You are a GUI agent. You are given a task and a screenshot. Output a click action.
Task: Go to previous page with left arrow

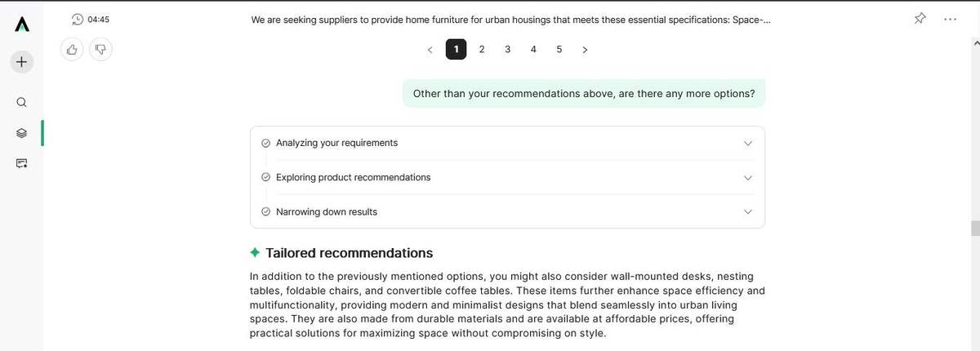tap(430, 50)
